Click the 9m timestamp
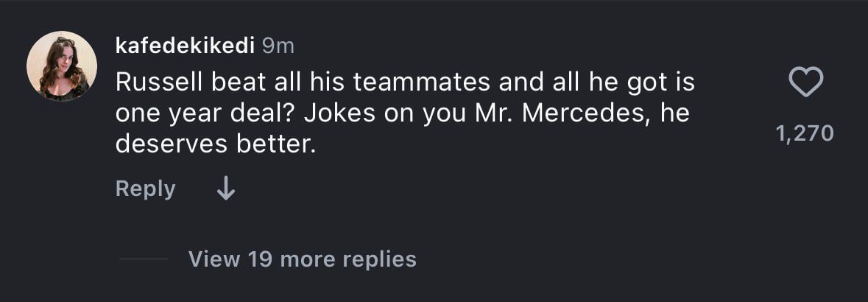Image resolution: width=868 pixels, height=302 pixels. click(x=278, y=46)
